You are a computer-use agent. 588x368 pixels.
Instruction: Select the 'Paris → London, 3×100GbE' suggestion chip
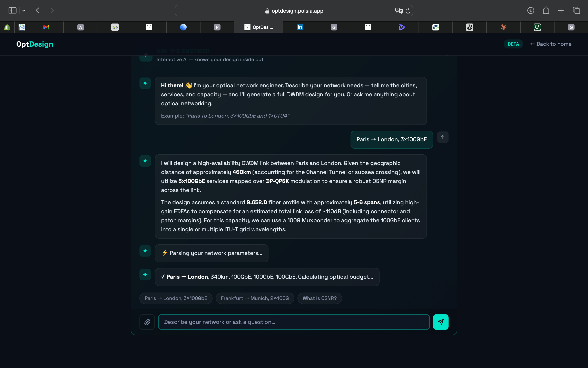[176, 298]
